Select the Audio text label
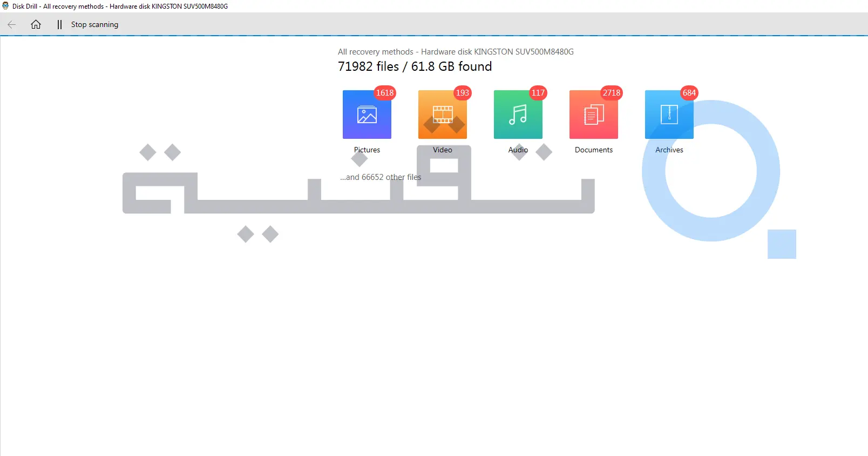Viewport: 868px width, 456px height. [518, 150]
